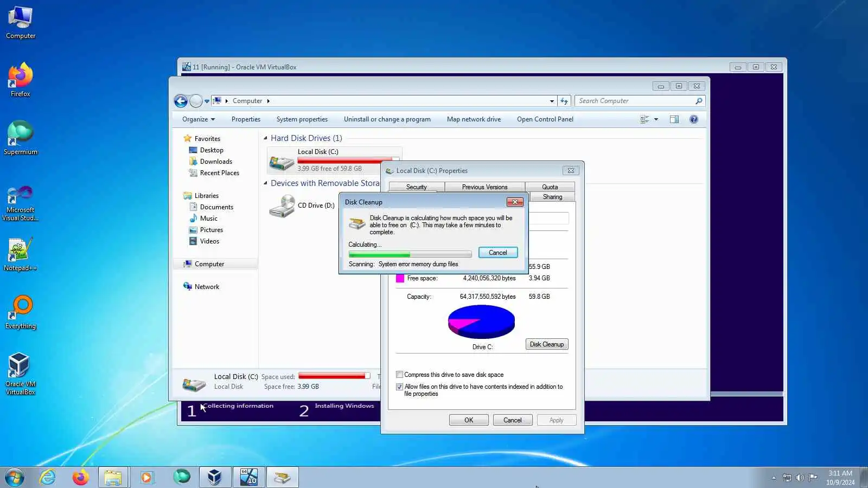
Task: Click the Search Computer input field
Action: click(x=636, y=101)
